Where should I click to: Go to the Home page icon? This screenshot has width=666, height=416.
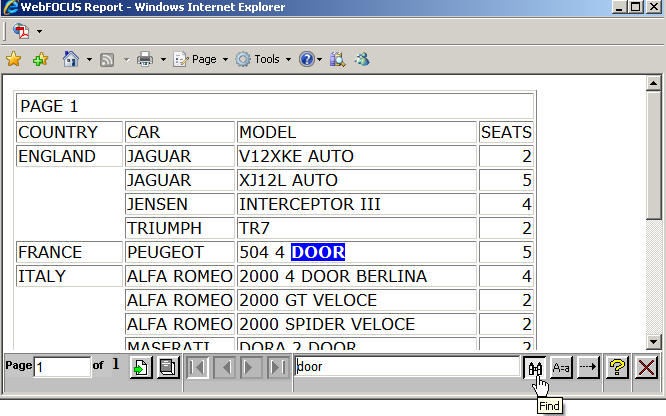click(71, 59)
